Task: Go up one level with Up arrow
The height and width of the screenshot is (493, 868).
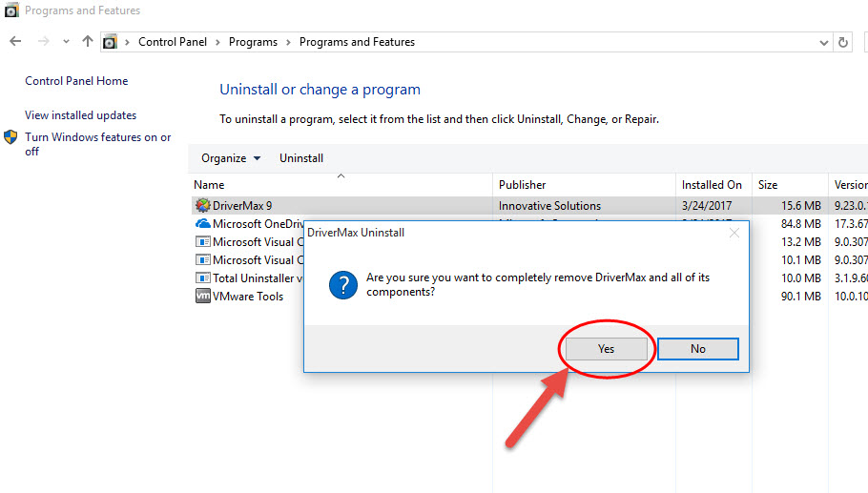Action: point(88,42)
